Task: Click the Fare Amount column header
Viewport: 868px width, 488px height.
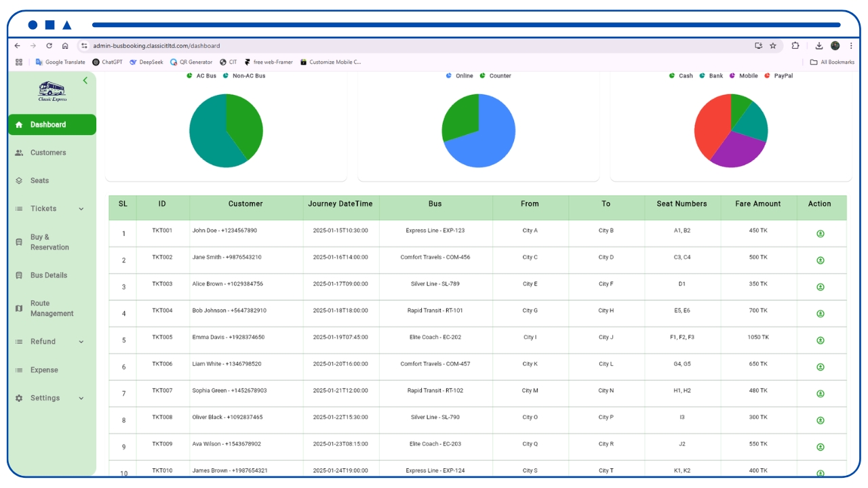Action: point(758,204)
